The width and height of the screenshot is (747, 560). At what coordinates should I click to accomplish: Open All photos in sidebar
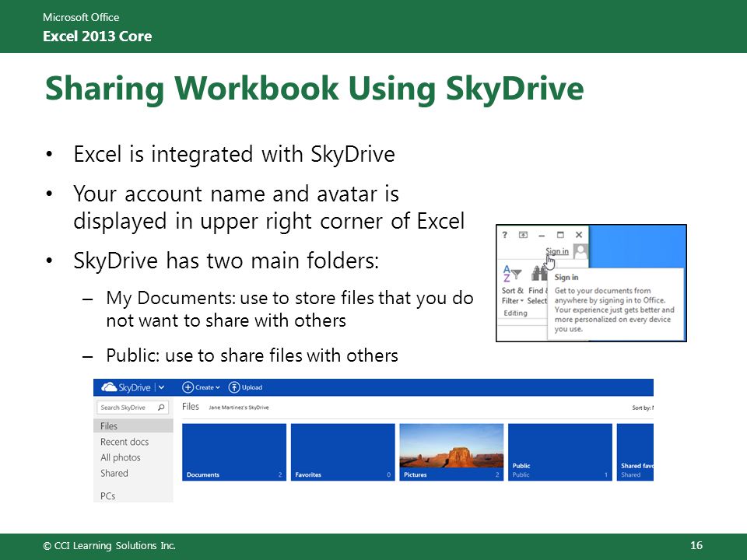pos(121,457)
